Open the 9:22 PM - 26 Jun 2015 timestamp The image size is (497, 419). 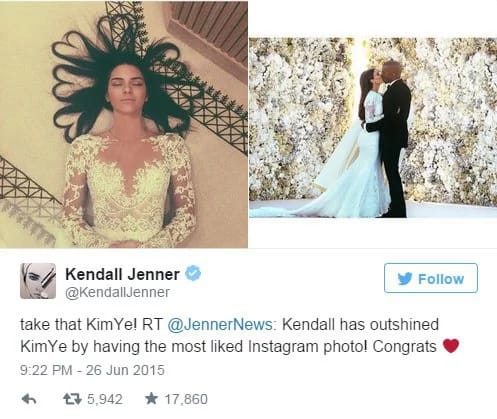click(x=92, y=370)
